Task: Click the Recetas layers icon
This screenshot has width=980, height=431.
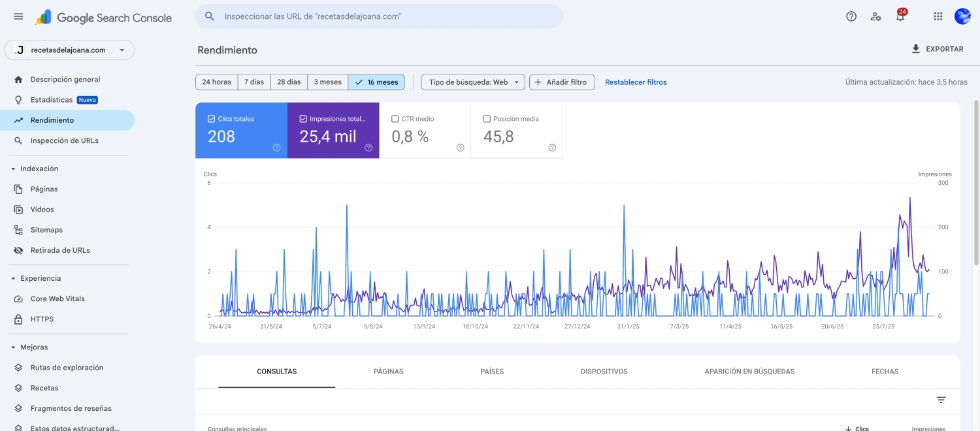Action: (18, 388)
